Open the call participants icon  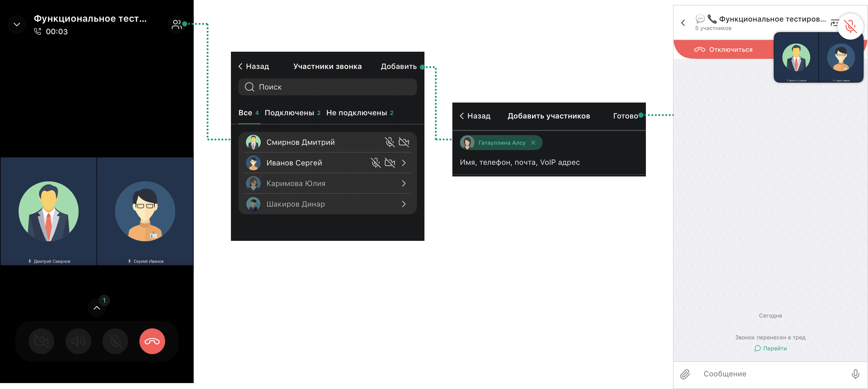pos(177,24)
